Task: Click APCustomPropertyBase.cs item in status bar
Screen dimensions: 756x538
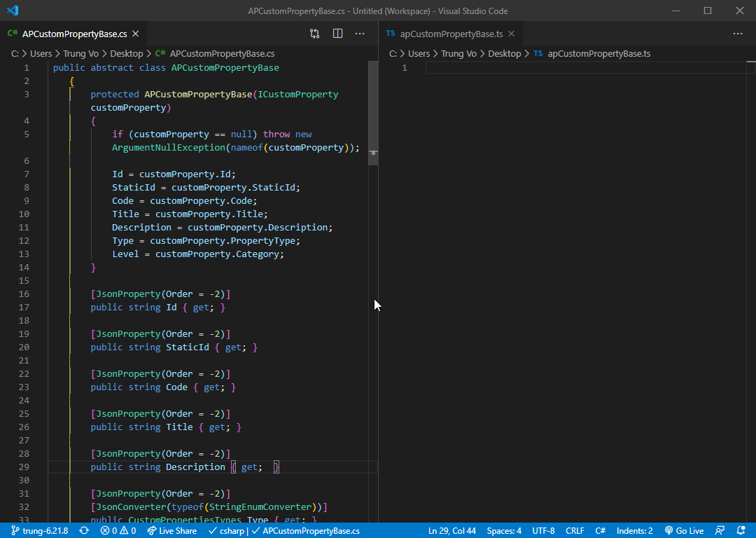Action: tap(306, 531)
